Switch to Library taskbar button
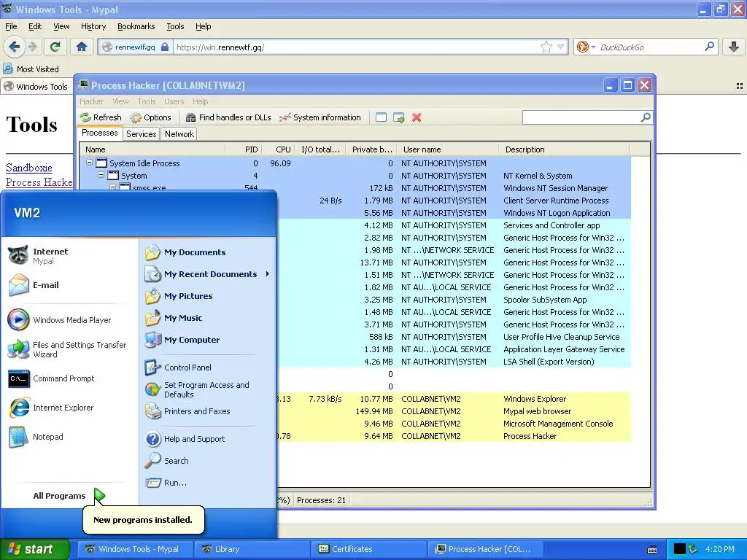The image size is (747, 560). pyautogui.click(x=252, y=549)
